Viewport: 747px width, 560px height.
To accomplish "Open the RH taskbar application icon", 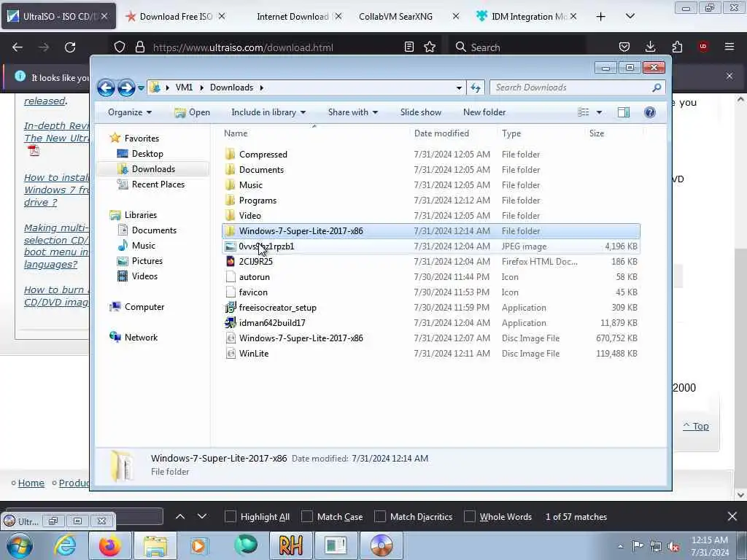I will coord(290,545).
